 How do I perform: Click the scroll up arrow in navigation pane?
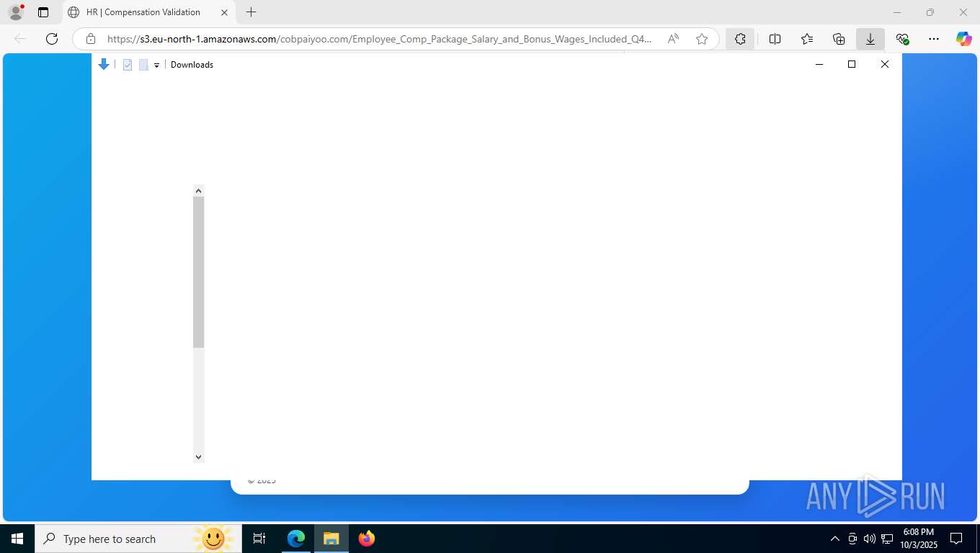[199, 191]
